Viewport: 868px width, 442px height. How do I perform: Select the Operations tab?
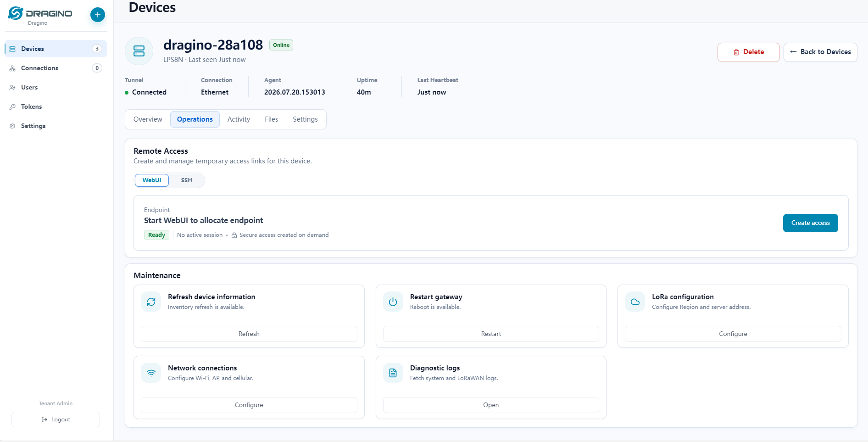click(195, 119)
